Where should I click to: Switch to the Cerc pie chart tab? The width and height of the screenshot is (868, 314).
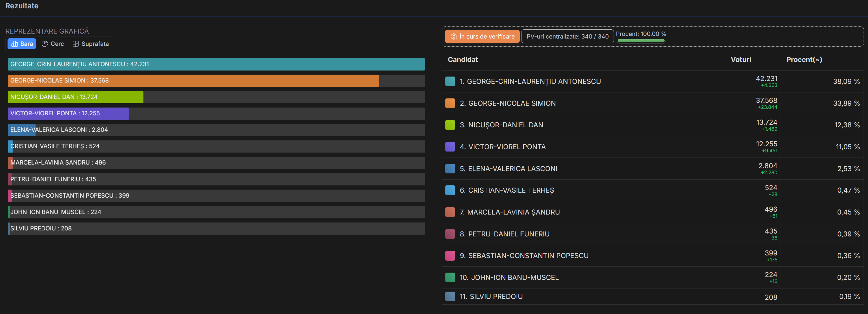tap(53, 44)
